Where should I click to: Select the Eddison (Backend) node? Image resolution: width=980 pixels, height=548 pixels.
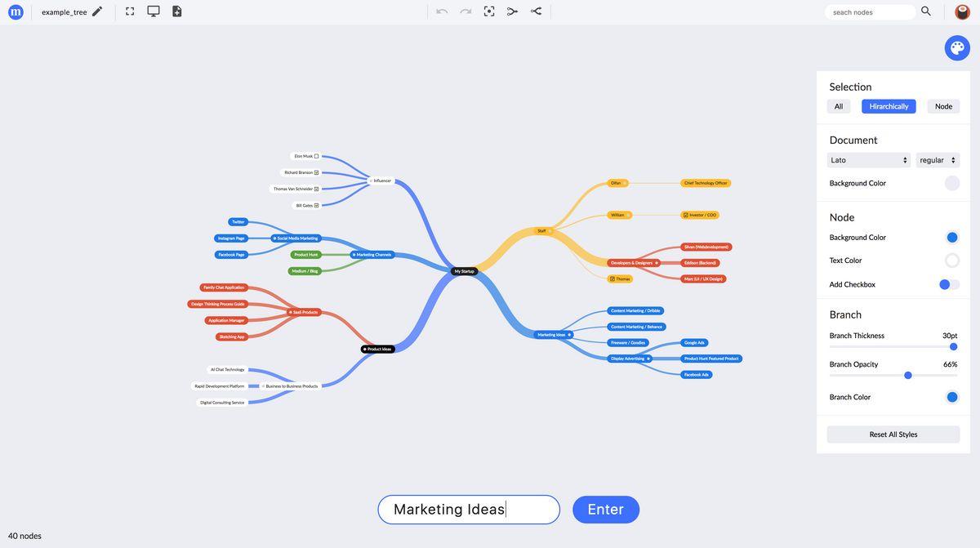click(x=700, y=263)
